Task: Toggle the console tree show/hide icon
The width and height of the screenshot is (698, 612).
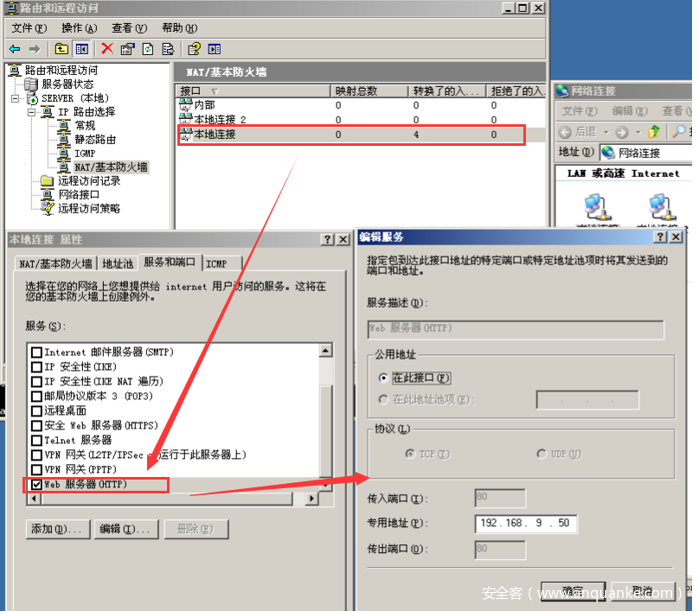Action: pos(82,49)
